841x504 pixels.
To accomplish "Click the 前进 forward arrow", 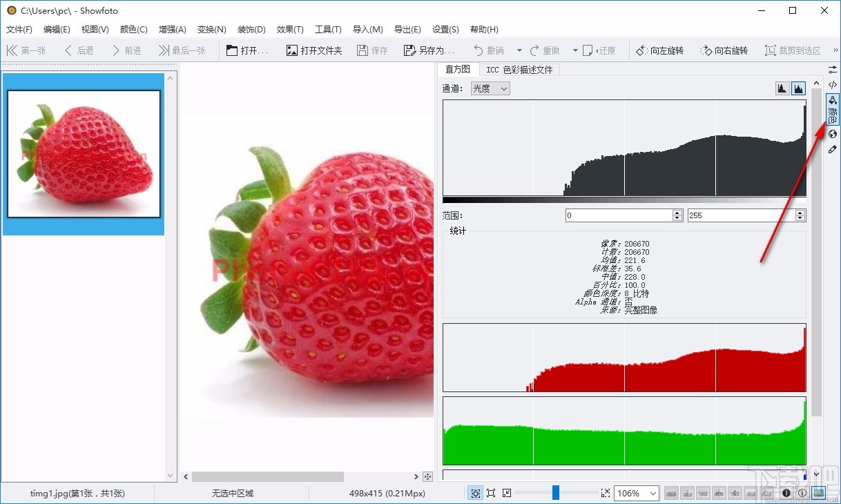I will click(x=126, y=50).
